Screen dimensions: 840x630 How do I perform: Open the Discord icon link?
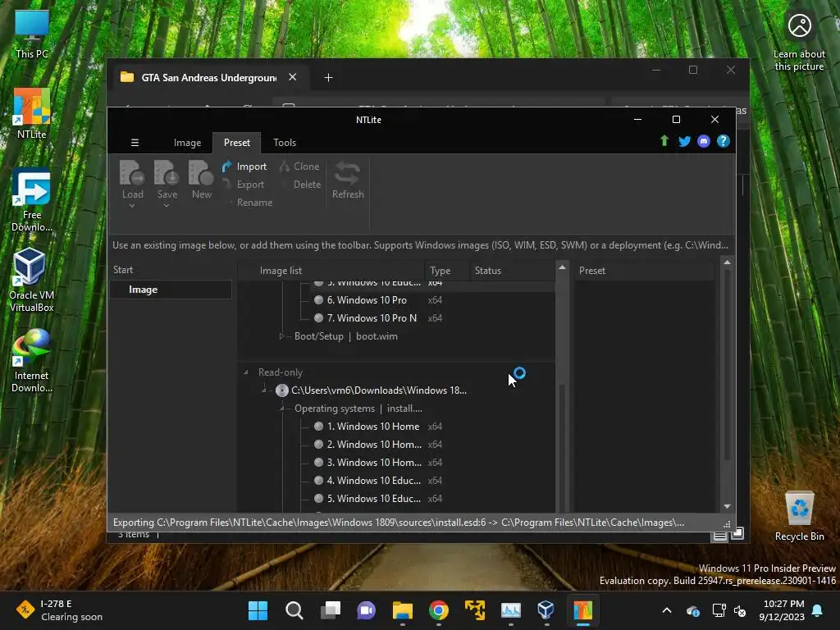click(703, 141)
